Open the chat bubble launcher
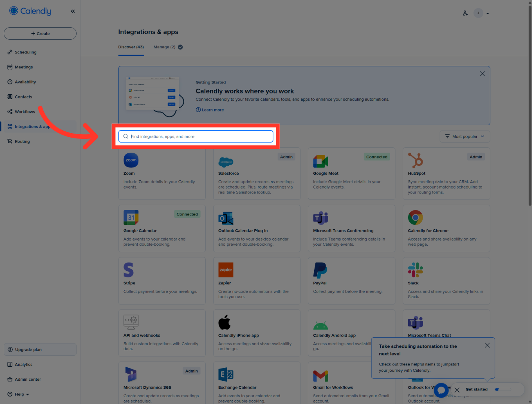This screenshot has width=532, height=404. click(441, 391)
